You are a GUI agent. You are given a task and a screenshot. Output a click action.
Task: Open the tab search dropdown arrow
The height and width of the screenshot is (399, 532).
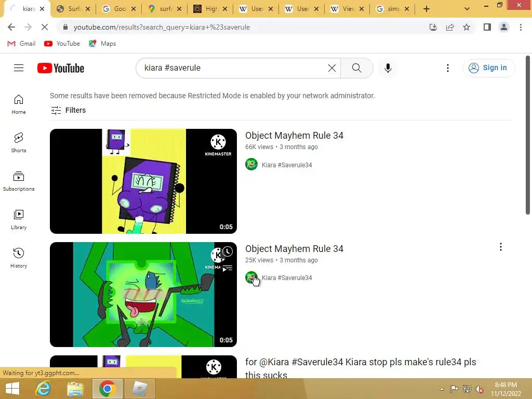click(x=467, y=9)
